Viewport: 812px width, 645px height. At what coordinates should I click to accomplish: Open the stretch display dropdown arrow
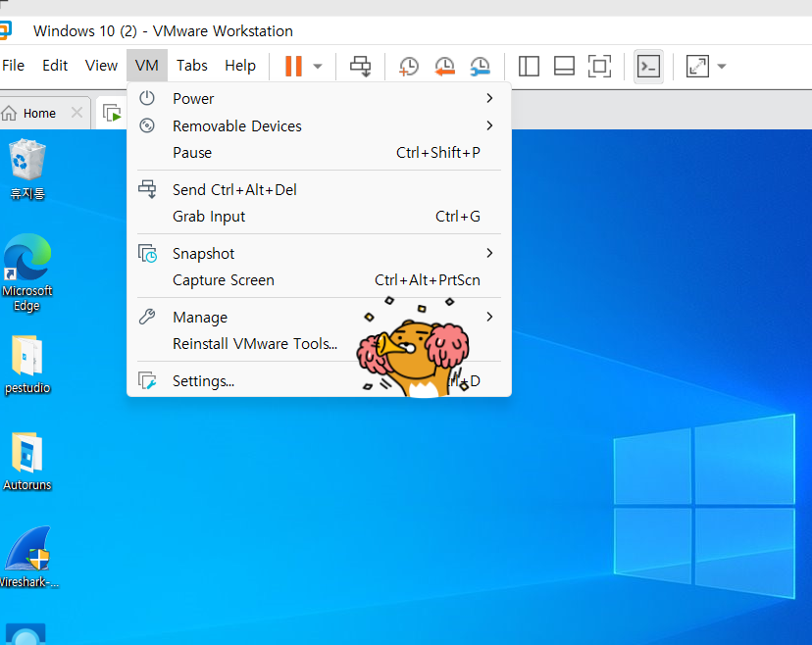(722, 67)
